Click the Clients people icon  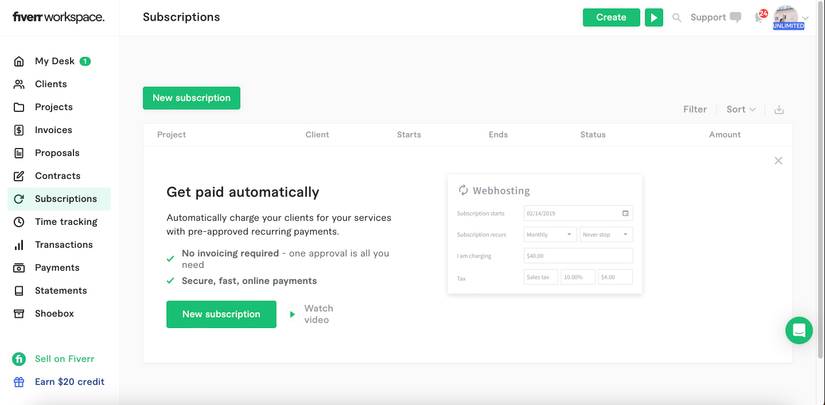click(19, 84)
